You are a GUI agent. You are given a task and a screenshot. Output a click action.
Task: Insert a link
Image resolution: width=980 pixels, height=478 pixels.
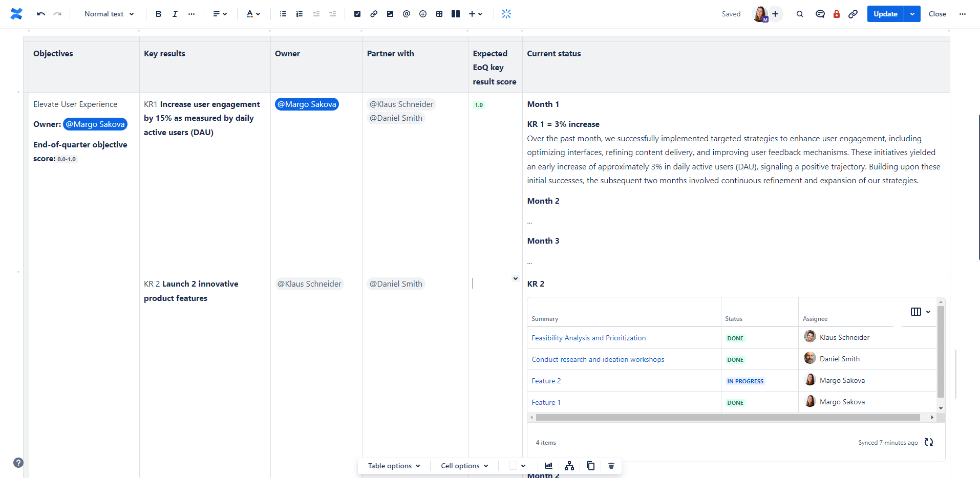point(373,14)
